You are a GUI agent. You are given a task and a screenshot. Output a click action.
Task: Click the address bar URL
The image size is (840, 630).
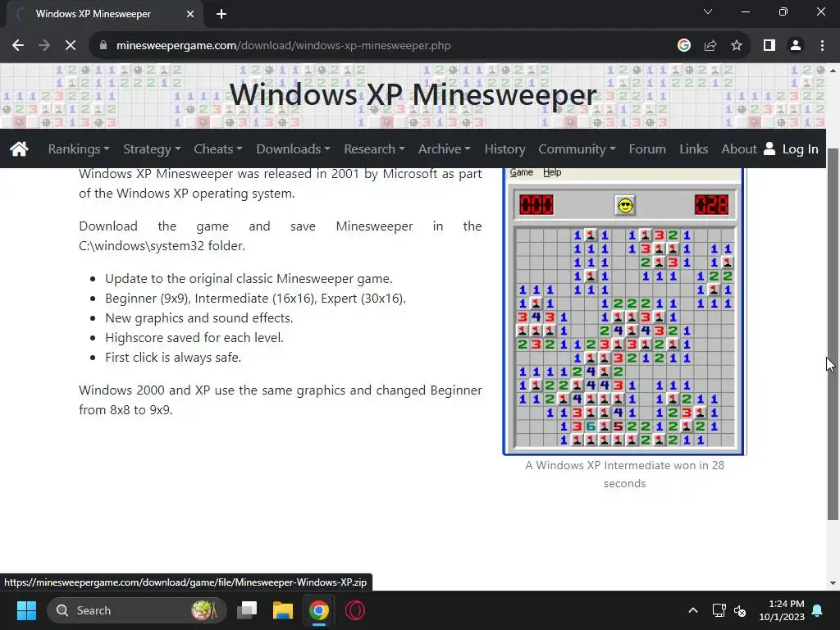283,46
